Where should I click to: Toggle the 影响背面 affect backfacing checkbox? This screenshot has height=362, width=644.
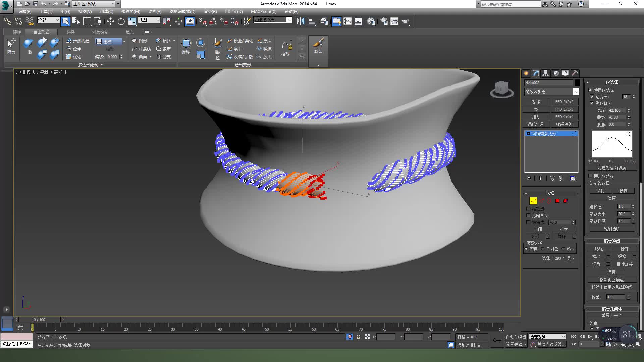coord(592,103)
